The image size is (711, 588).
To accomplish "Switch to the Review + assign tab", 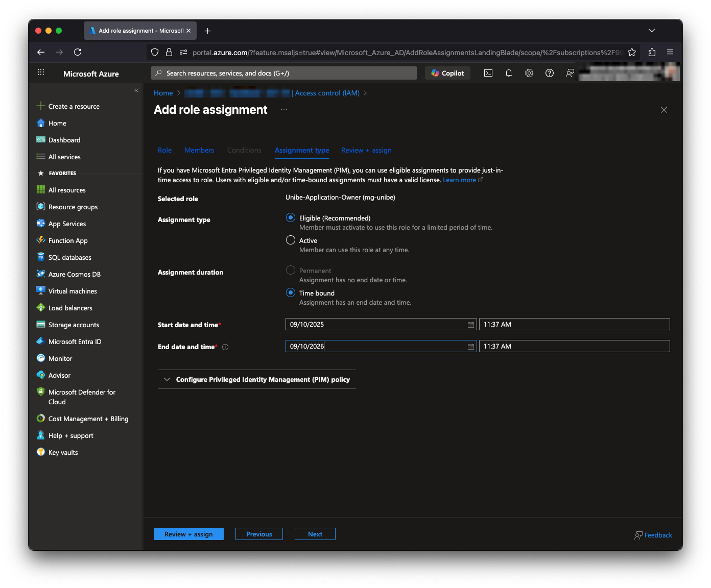I will [x=366, y=150].
